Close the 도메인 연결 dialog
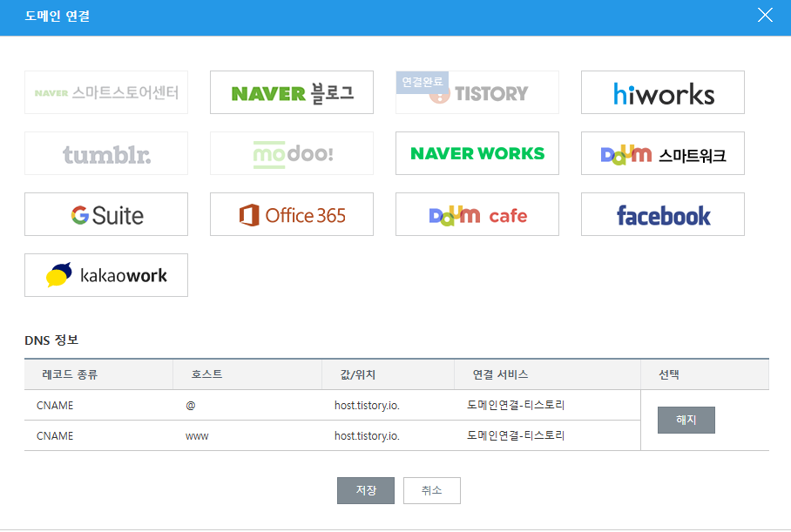This screenshot has height=532, width=791. (x=765, y=15)
